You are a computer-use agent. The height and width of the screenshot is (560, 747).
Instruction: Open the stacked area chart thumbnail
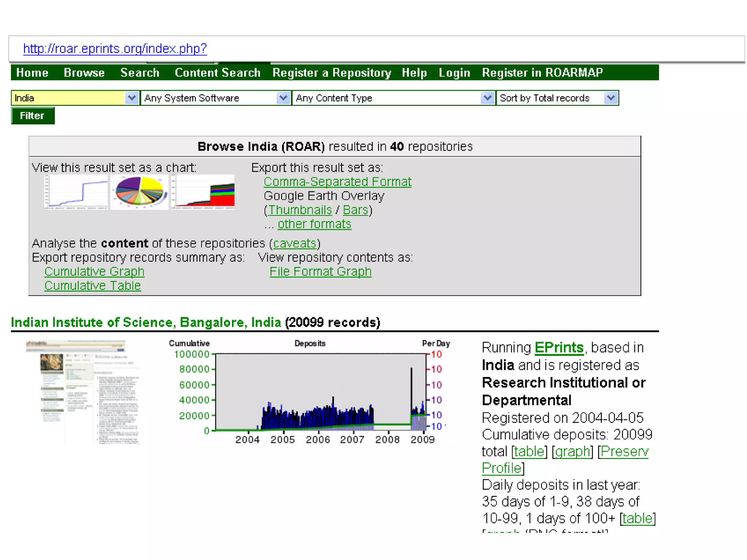click(x=203, y=192)
